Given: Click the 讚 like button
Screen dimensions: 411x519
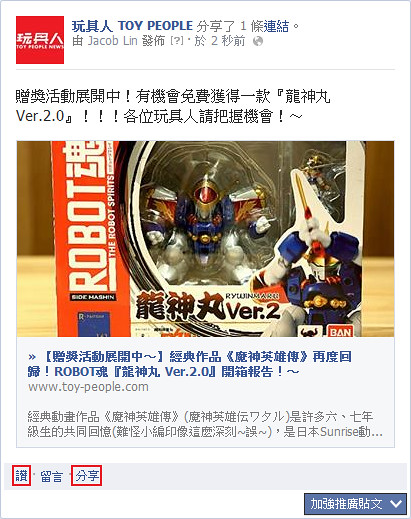Looking at the screenshot, I should click(x=22, y=475).
